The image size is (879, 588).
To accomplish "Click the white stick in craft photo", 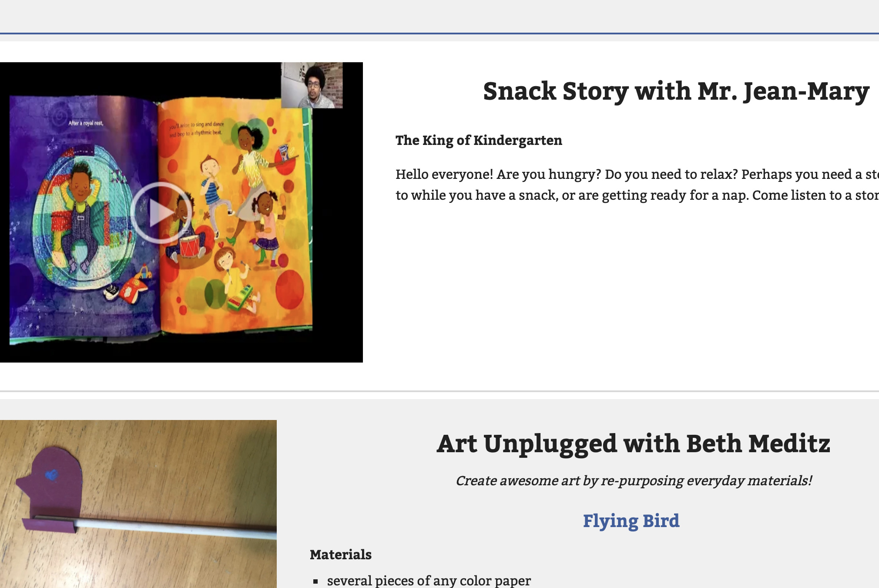I will 174,528.
